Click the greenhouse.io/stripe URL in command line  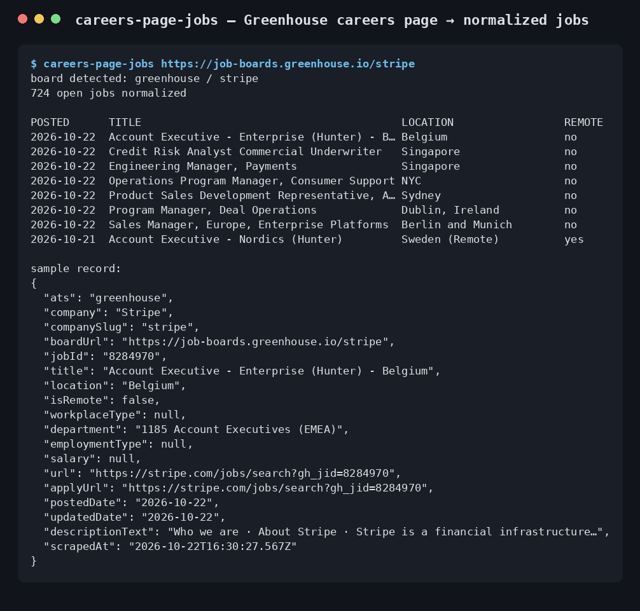288,64
